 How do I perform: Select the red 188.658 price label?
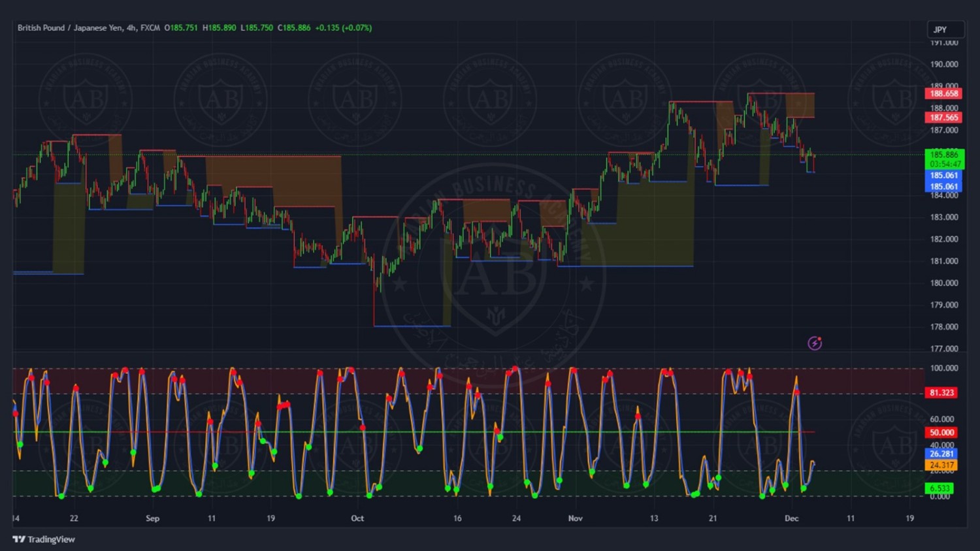943,93
